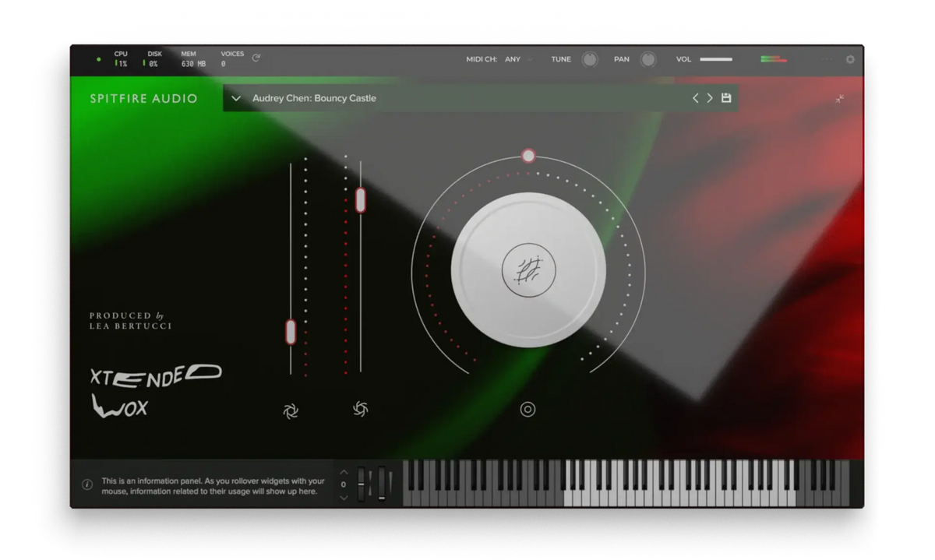935x560 pixels.
Task: Click the Spitfire Audio logo
Action: point(143,99)
